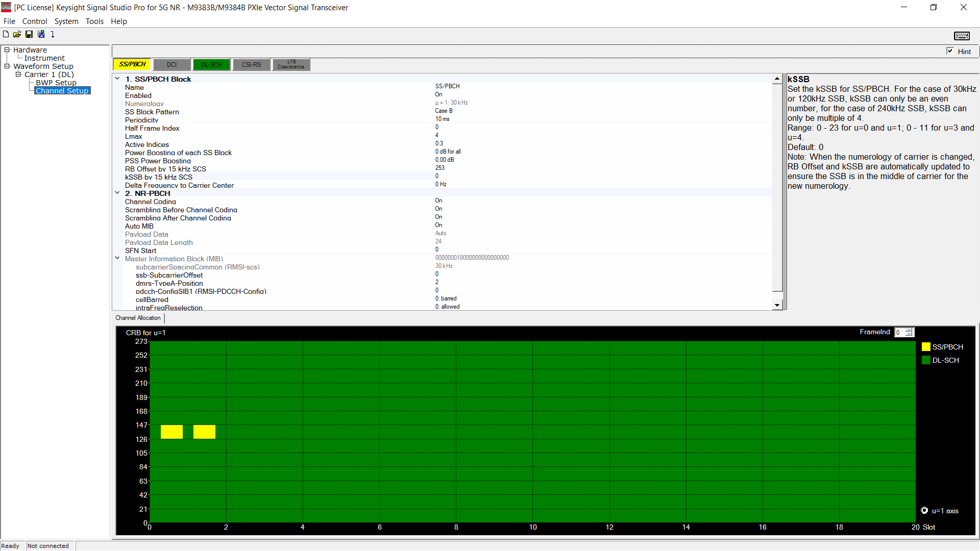Collapse the Carrier 1 (DL) tree node
980x551 pixels.
(18, 74)
